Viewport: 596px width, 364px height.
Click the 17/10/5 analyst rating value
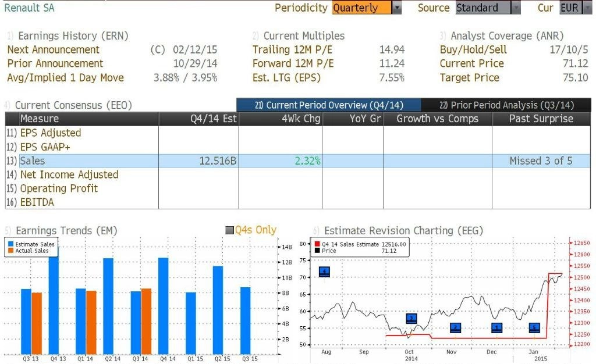(569, 50)
